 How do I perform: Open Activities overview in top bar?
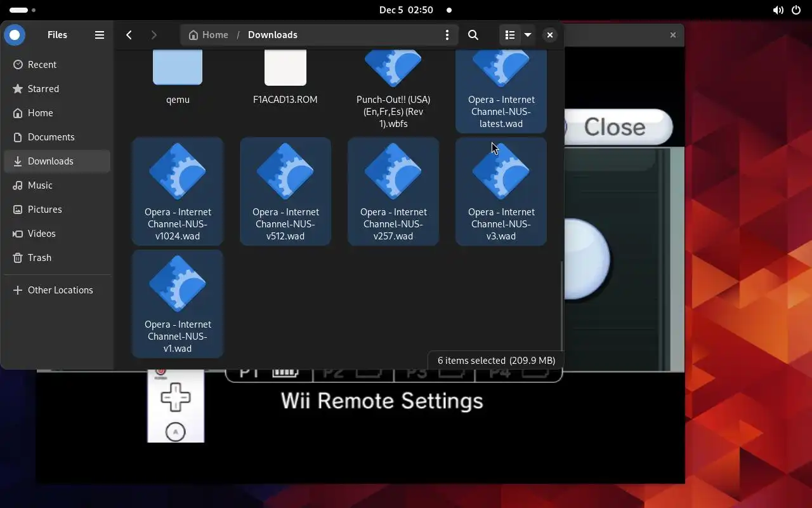point(23,10)
